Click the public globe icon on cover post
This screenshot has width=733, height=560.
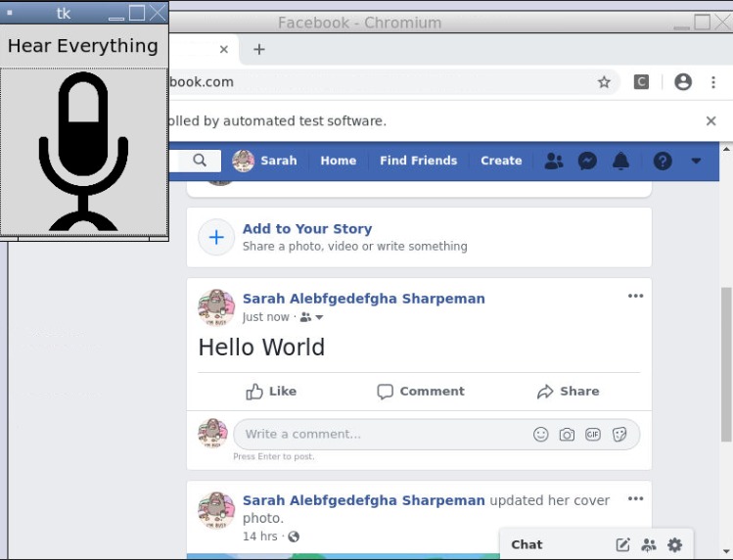point(294,537)
